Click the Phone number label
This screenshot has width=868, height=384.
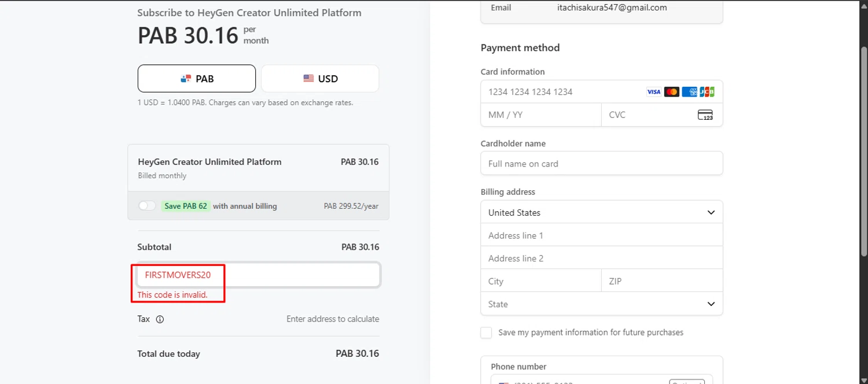coord(518,367)
